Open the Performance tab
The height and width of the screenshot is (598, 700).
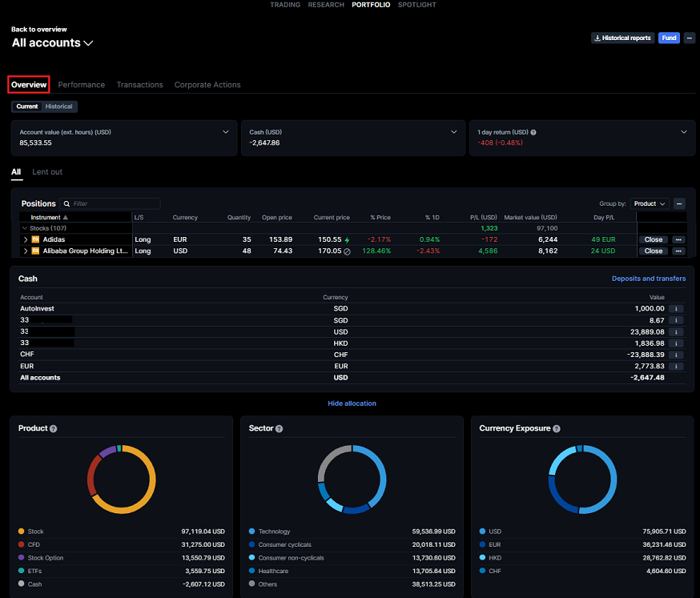82,85
